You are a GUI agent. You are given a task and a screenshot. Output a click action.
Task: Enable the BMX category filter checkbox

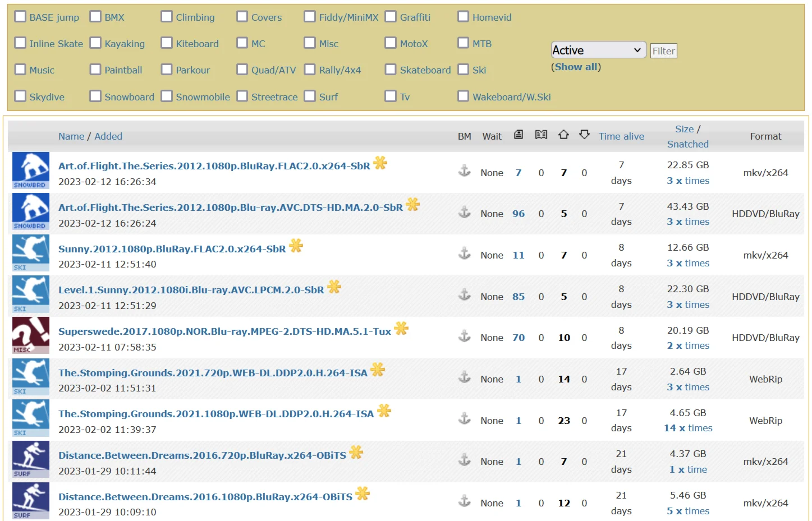95,16
